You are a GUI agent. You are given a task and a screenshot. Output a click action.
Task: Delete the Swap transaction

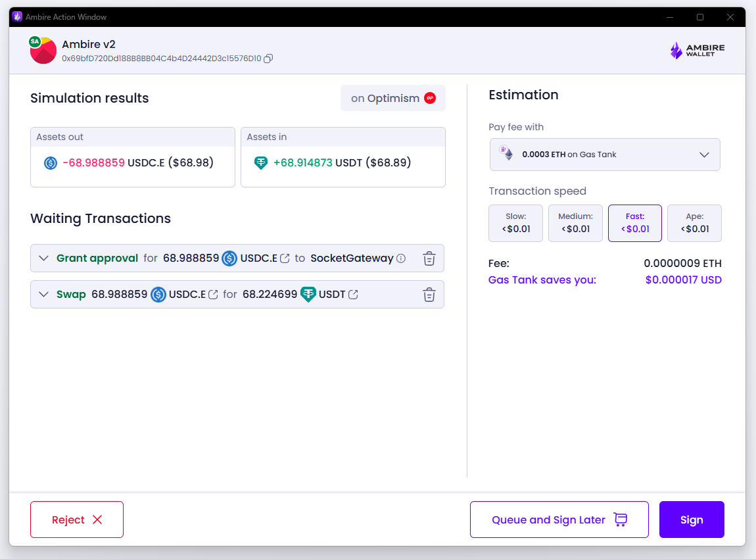[x=429, y=295]
